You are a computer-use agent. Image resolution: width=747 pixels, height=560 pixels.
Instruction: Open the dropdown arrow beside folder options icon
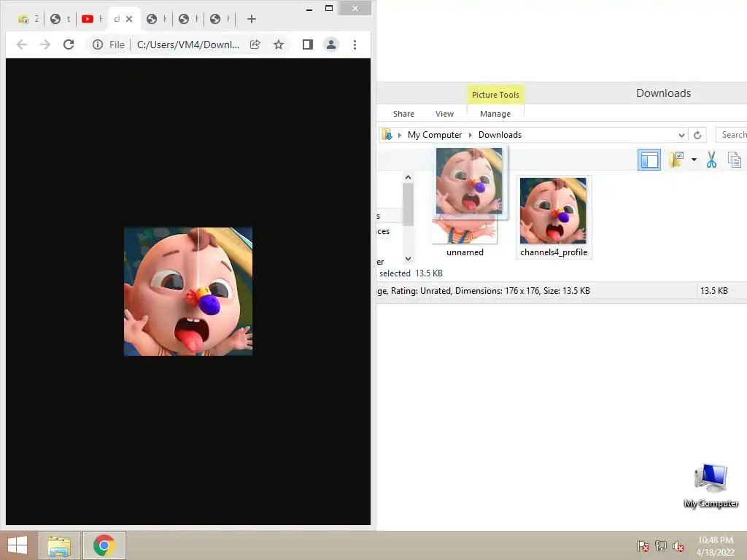(694, 160)
